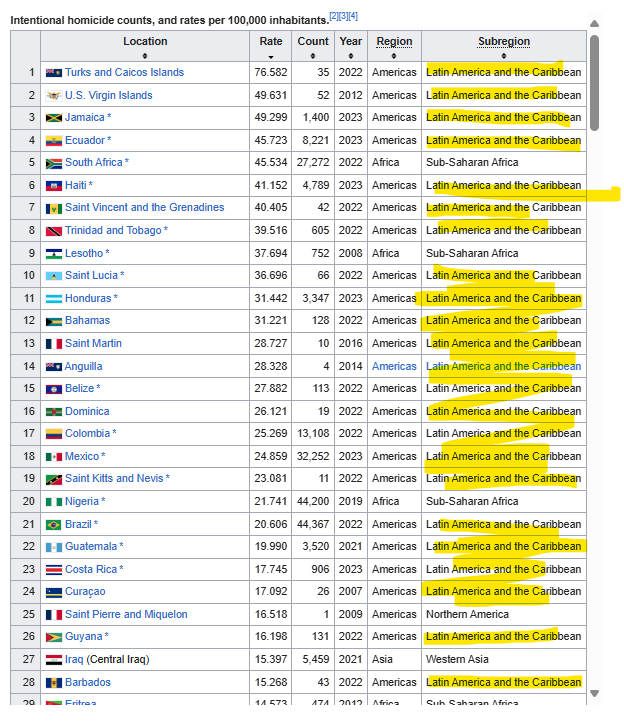
Task: Click the Nigeria flag icon
Action: coord(53,502)
